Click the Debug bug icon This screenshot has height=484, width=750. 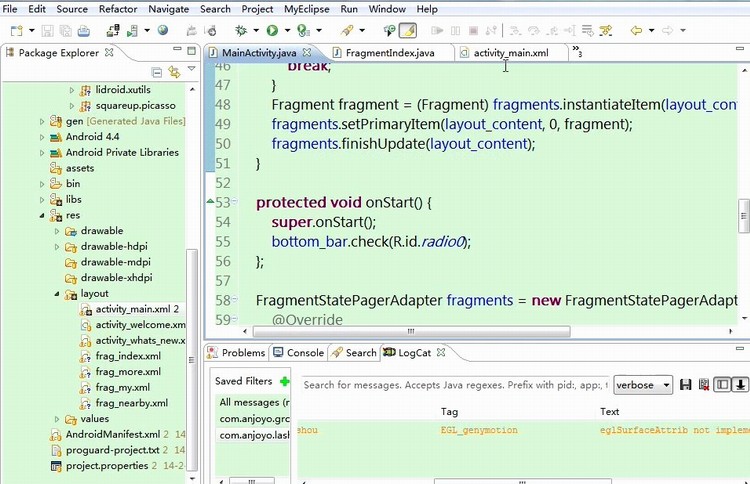241,31
